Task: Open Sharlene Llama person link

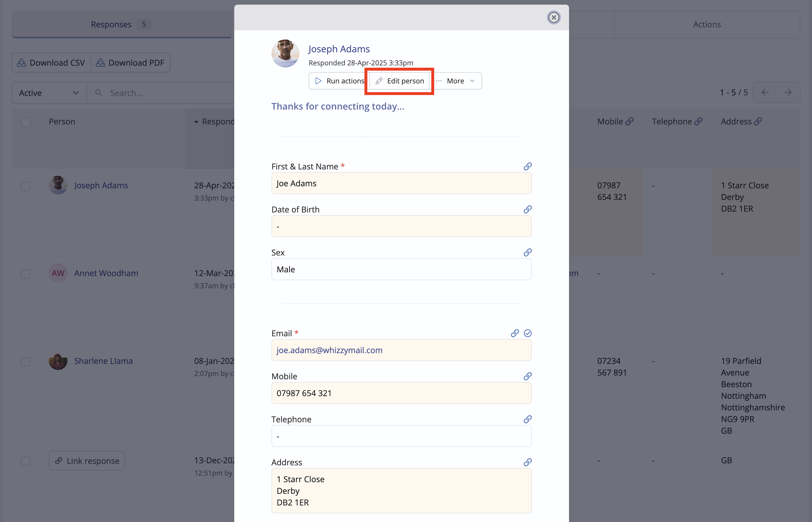Action: (x=103, y=361)
